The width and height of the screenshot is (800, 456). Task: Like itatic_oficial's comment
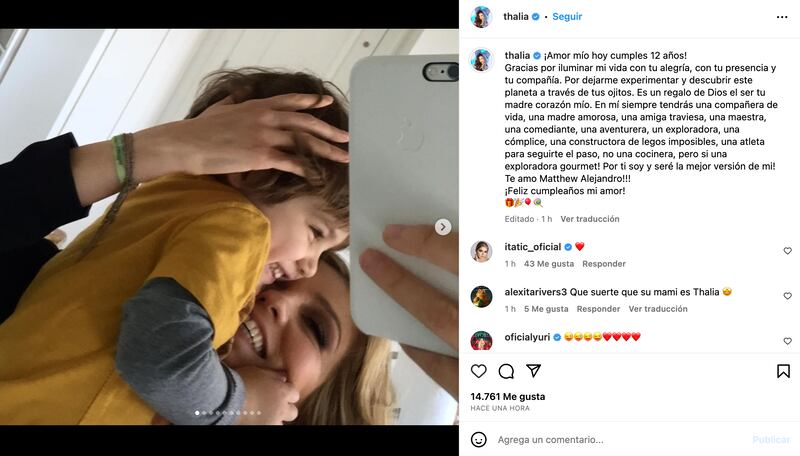[x=787, y=250]
